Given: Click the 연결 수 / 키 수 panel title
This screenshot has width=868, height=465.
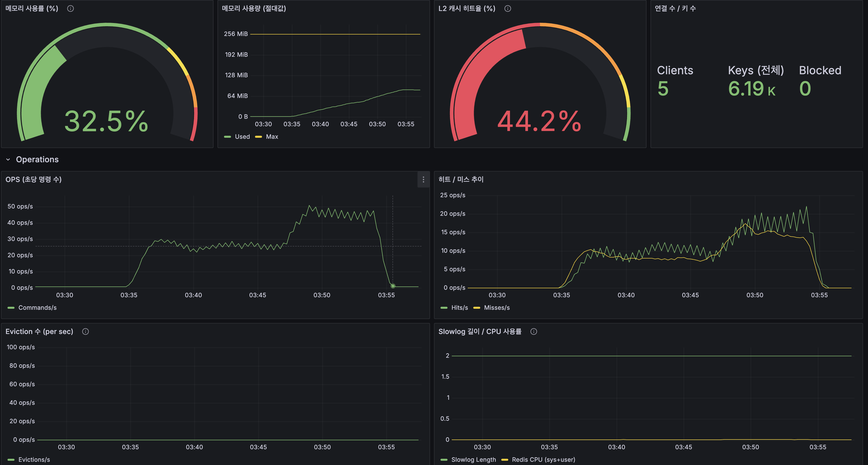Looking at the screenshot, I should coord(675,8).
